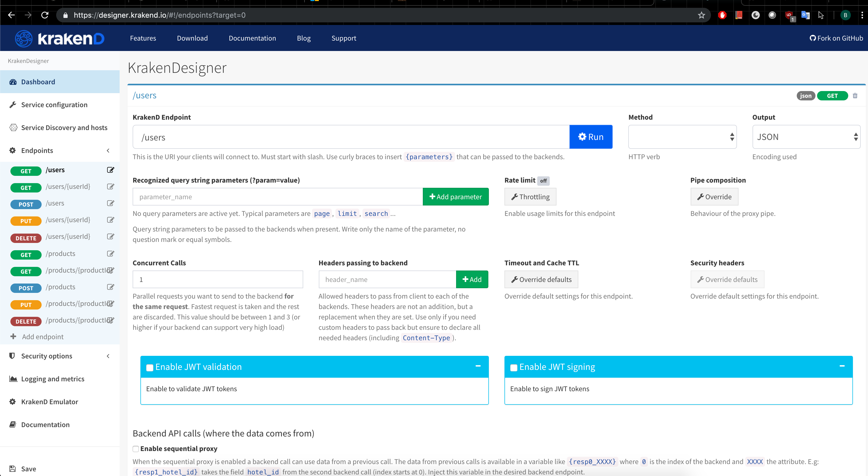Open the Chrome three-dot menu
Viewport: 868px width, 476px height.
click(862, 15)
